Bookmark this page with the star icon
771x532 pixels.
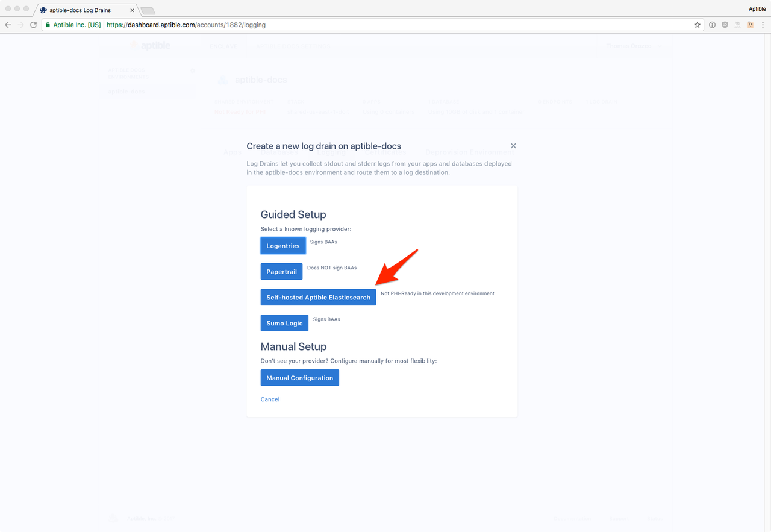pos(698,25)
